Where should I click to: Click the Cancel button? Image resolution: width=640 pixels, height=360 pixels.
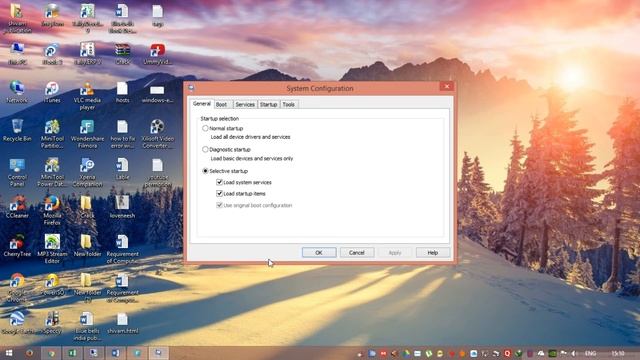(x=357, y=253)
